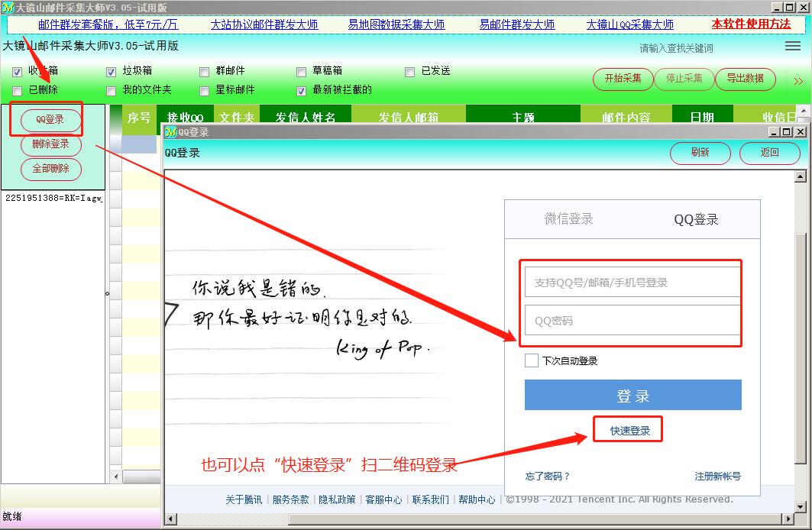Toggle the 垃圾箱 checkbox
The width and height of the screenshot is (812, 530).
pos(111,72)
